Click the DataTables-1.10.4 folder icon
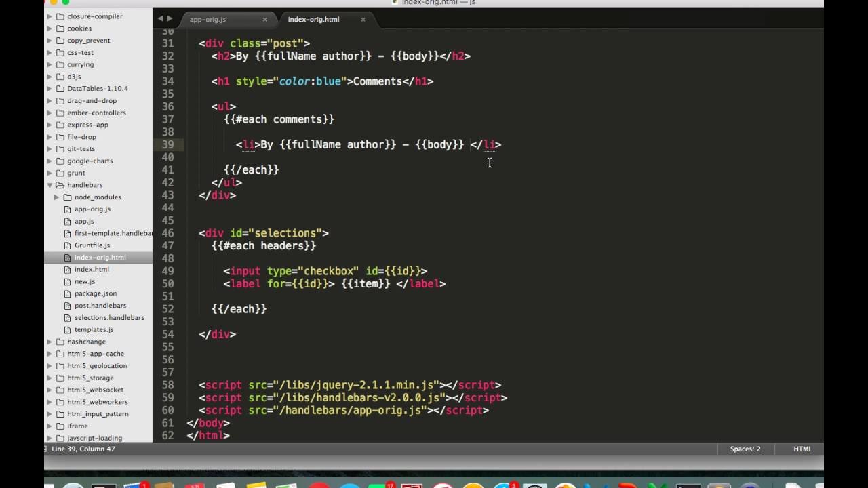 [60, 89]
